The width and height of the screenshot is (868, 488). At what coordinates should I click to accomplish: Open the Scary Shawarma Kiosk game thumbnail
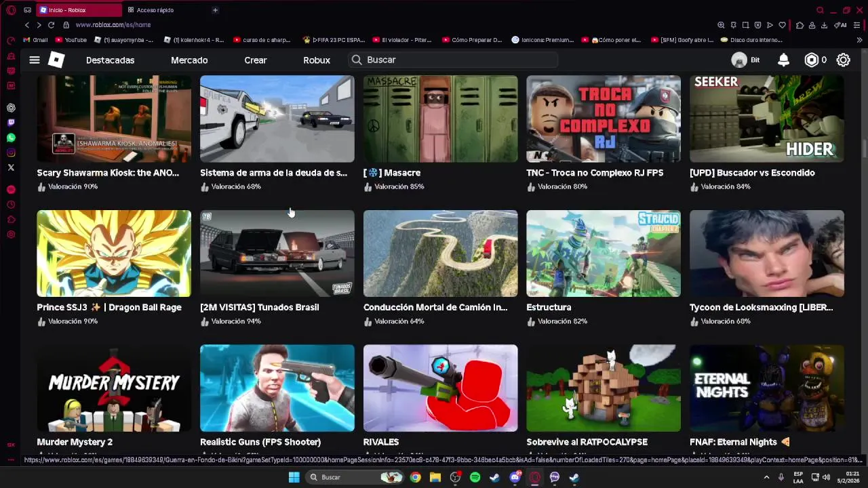coord(114,119)
